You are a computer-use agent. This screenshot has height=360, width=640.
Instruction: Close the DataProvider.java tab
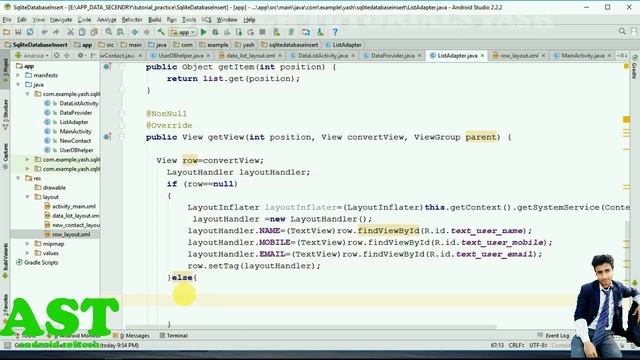coord(419,56)
